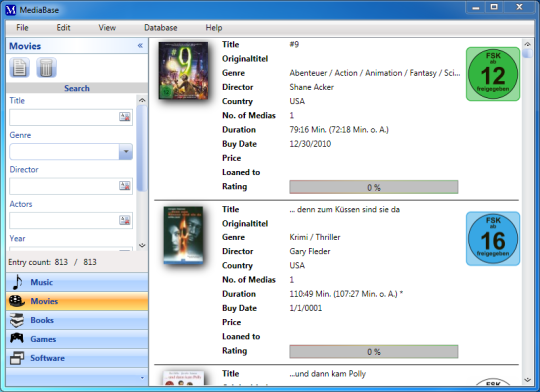
Task: Open the Edit menu
Action: click(63, 28)
